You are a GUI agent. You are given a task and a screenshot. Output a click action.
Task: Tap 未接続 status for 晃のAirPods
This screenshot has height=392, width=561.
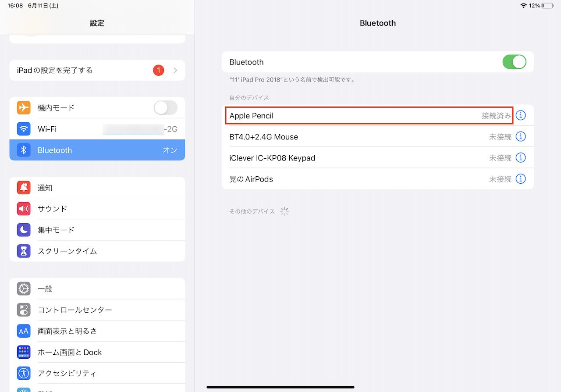pos(501,179)
